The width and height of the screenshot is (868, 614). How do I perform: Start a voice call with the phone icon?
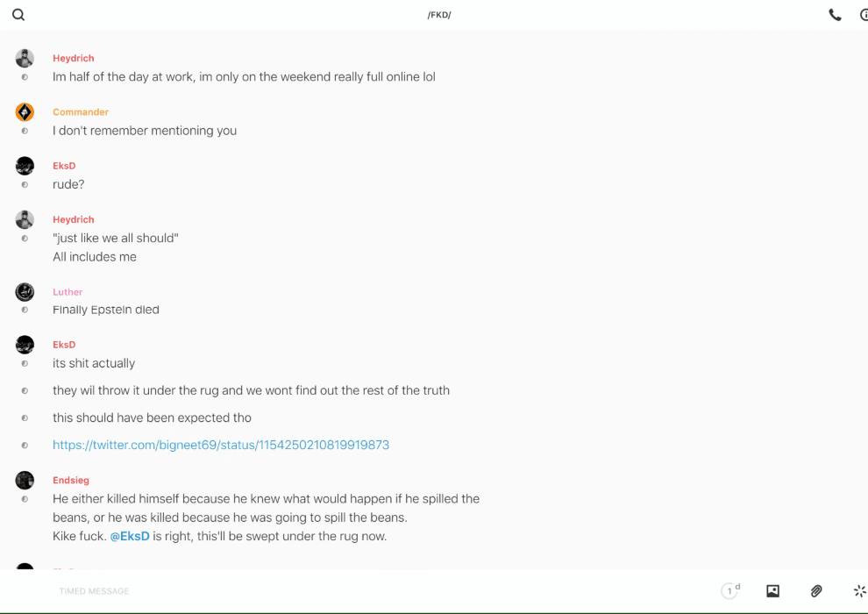[x=835, y=15]
